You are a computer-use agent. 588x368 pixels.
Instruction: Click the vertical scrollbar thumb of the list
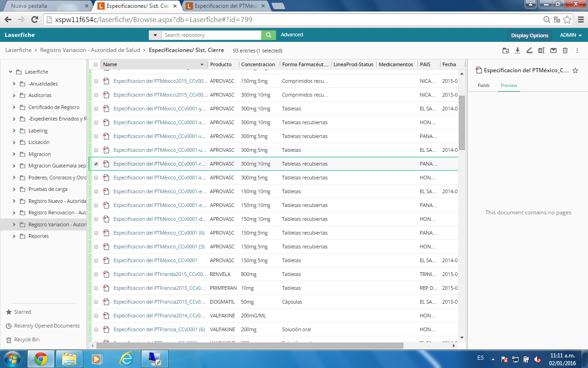462,122
